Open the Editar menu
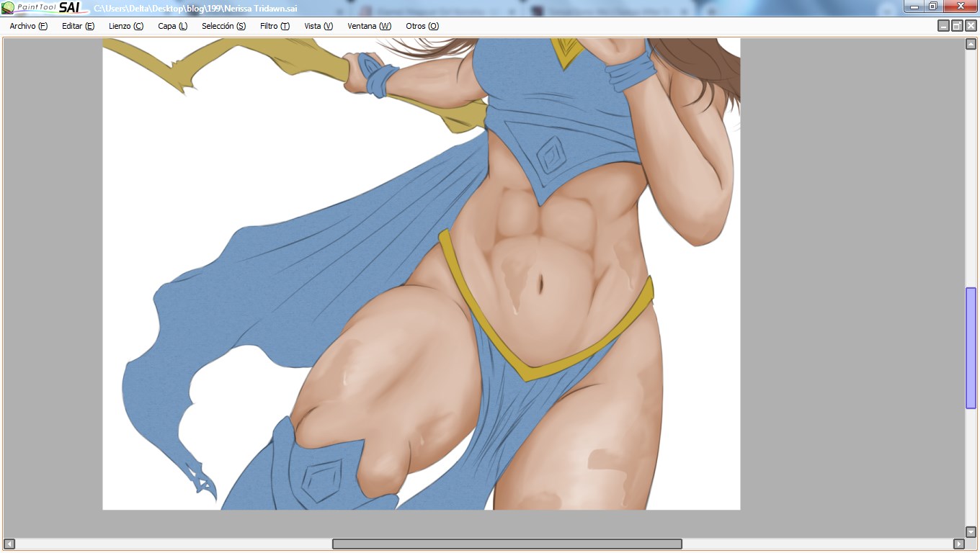This screenshot has width=980, height=553. (x=78, y=26)
